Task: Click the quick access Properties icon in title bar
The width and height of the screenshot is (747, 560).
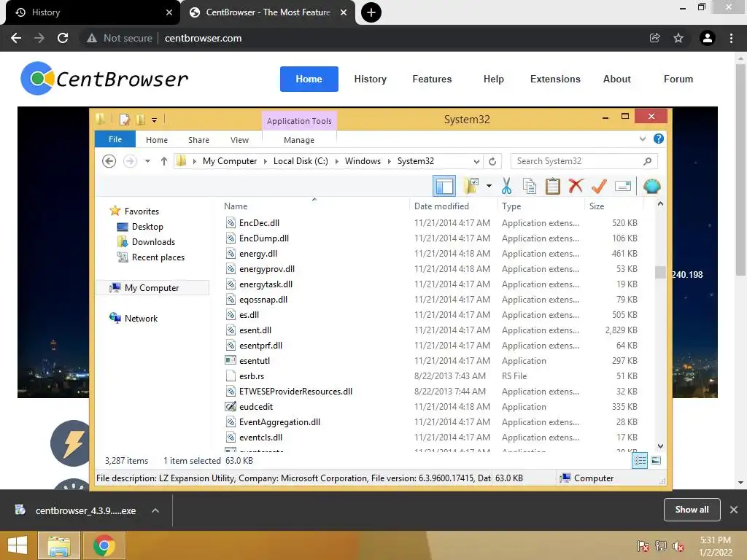Action: pyautogui.click(x=124, y=120)
